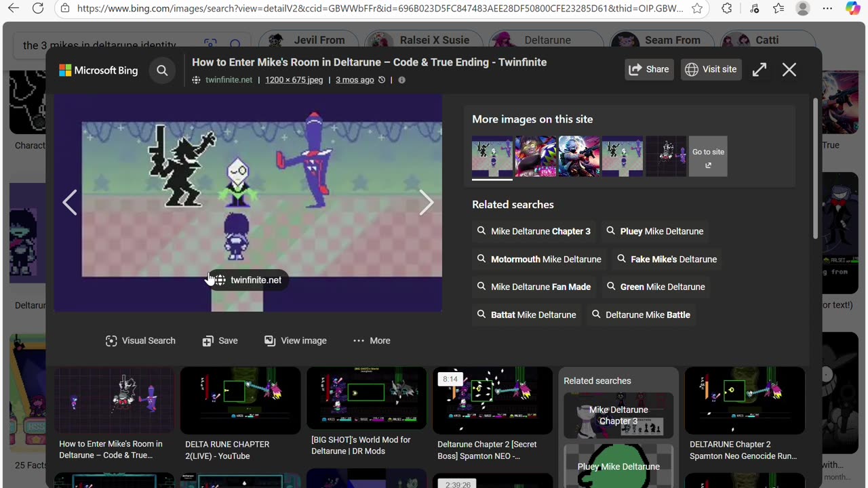868x488 pixels.
Task: Open View image option
Action: coord(295,341)
